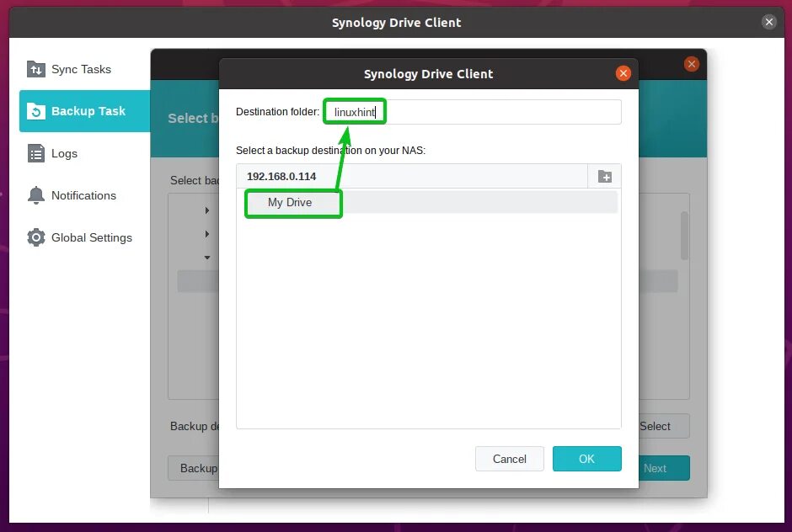
Task: Expand the first collapsed tree arrow in the wizard
Action: point(206,210)
